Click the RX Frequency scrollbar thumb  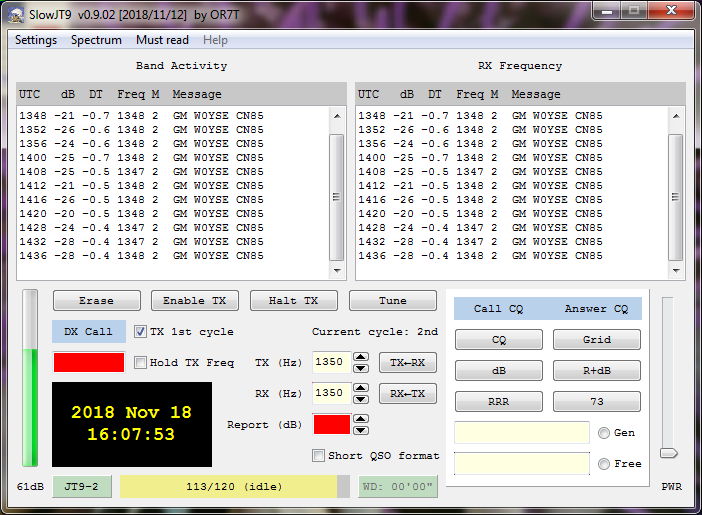(676, 197)
